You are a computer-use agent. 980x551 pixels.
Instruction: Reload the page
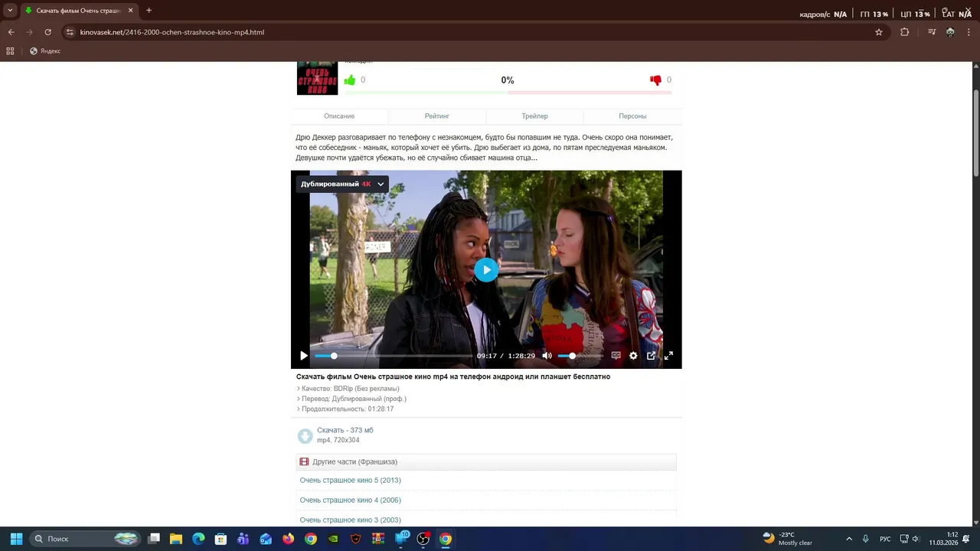pyautogui.click(x=47, y=32)
